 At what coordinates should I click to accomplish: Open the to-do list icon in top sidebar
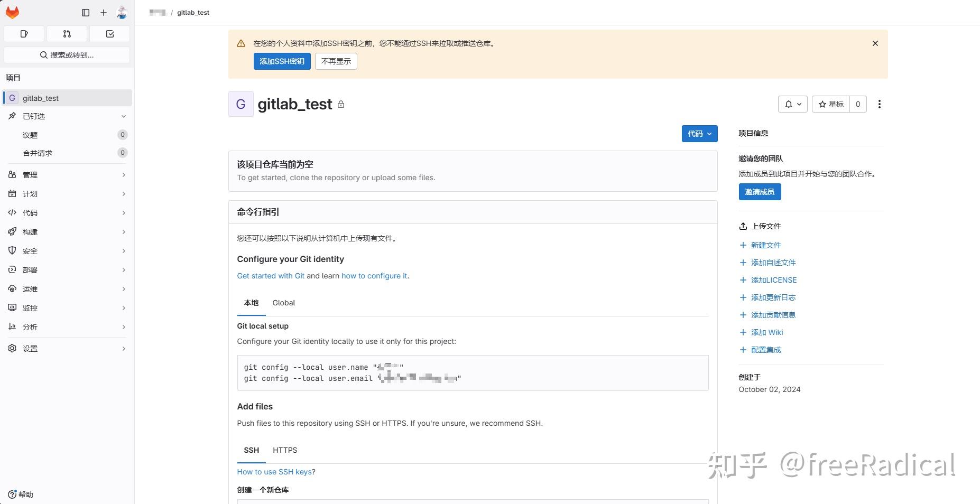pos(110,34)
